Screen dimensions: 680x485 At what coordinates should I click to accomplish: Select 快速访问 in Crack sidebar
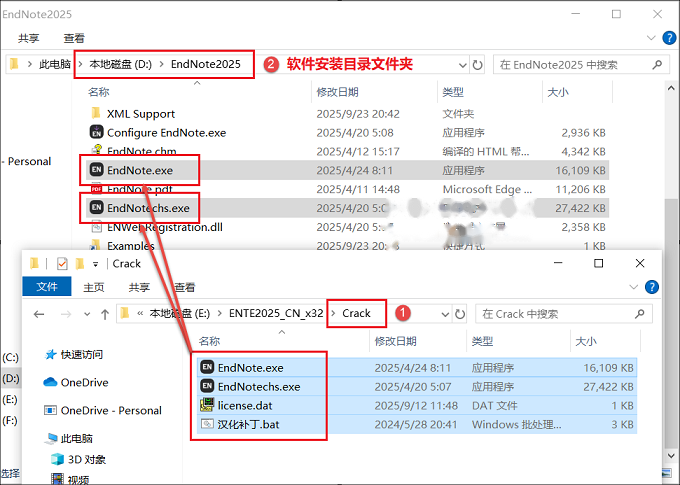coord(82,354)
